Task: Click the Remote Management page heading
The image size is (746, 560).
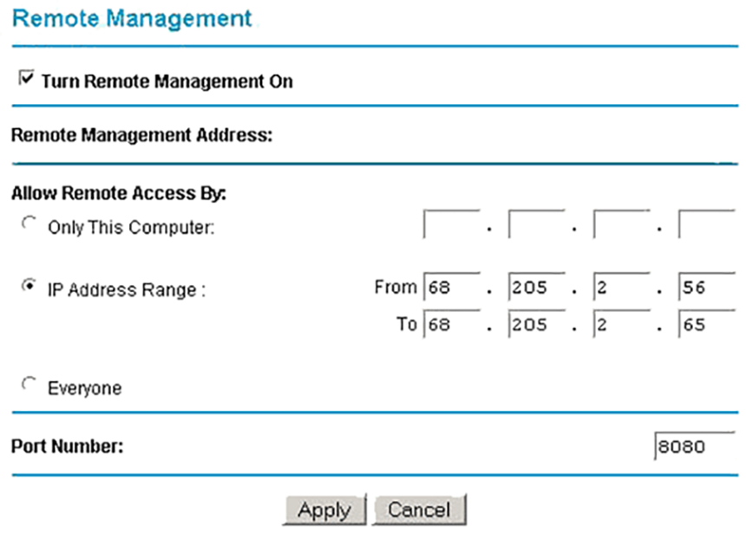Action: pos(133,18)
